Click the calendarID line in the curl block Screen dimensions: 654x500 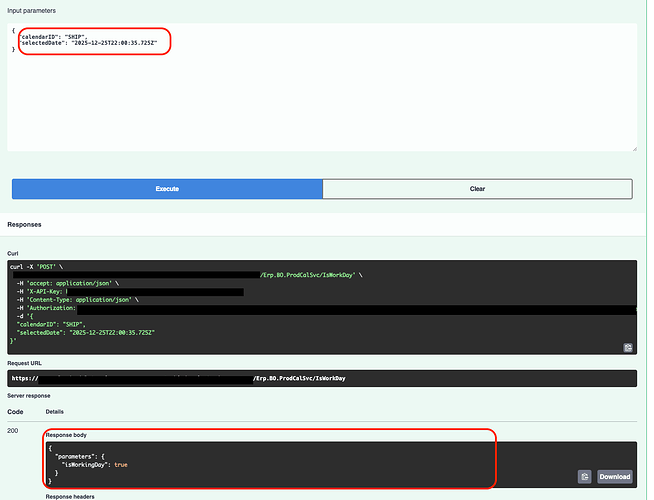coord(51,324)
